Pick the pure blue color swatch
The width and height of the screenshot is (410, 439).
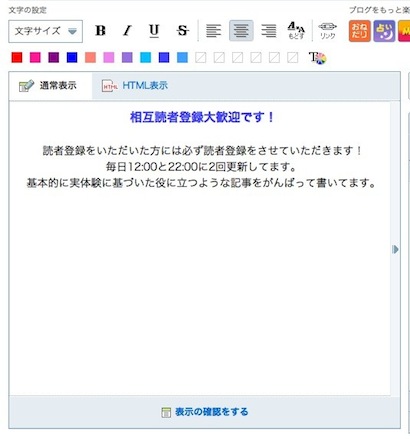tap(72, 58)
